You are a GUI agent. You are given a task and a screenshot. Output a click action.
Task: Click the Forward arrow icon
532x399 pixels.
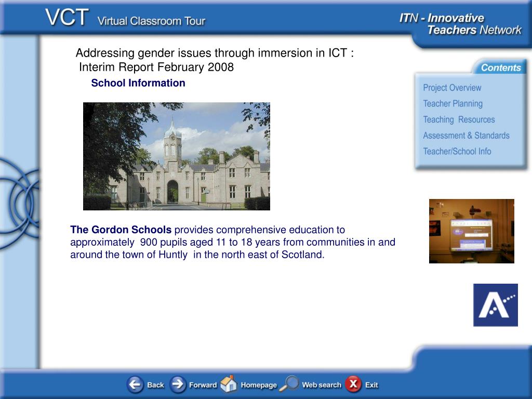tap(178, 384)
